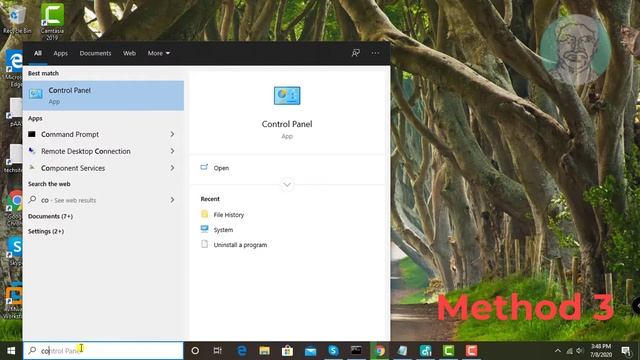The width and height of the screenshot is (640, 360).
Task: Show hidden system tray icons
Action: coord(557,351)
